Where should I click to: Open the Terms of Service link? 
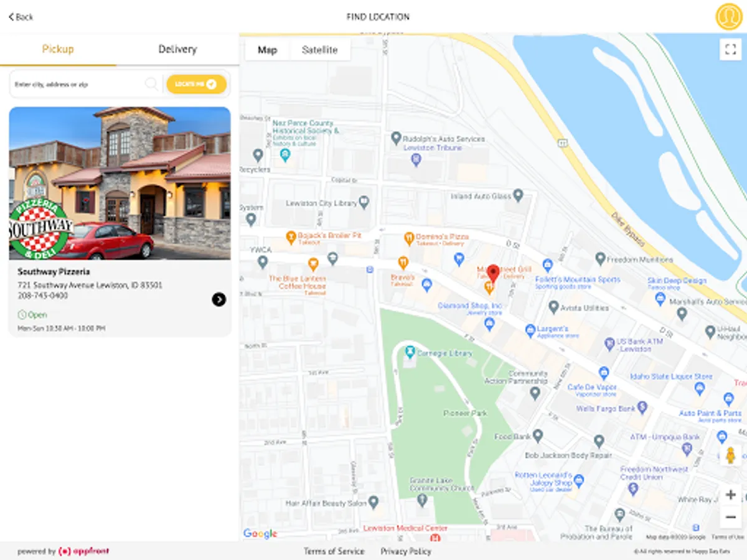click(x=334, y=551)
